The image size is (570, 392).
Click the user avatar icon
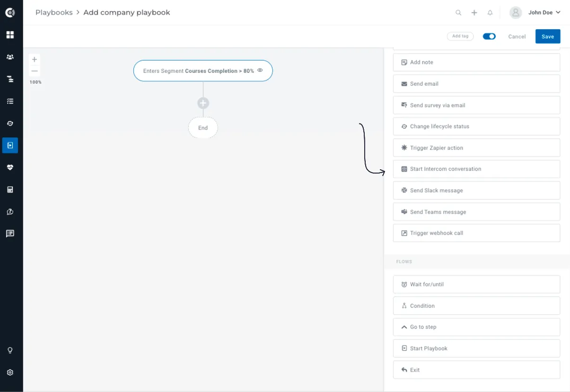516,13
